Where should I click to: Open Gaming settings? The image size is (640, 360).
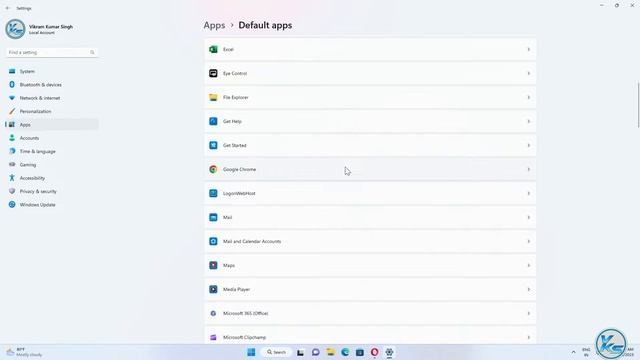[x=52, y=164]
